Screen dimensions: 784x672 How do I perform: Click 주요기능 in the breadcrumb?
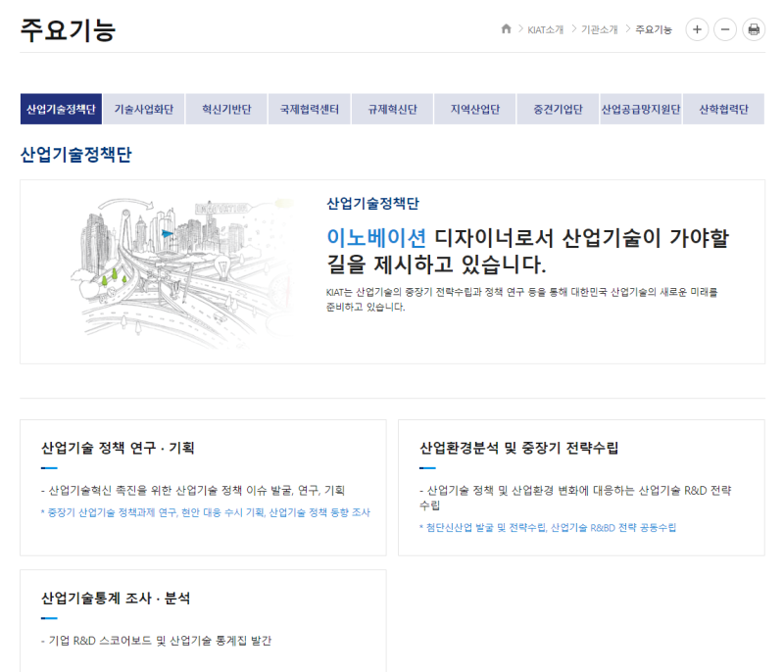tap(654, 29)
